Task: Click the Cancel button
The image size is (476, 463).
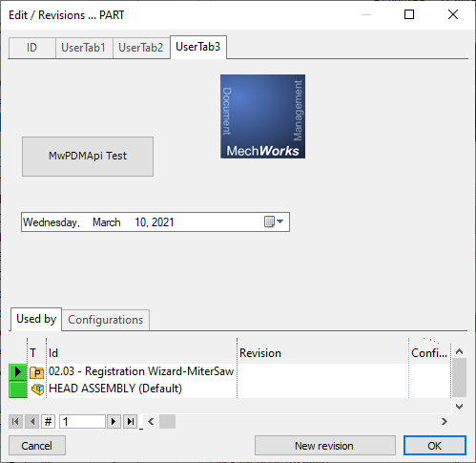Action: pyautogui.click(x=37, y=446)
